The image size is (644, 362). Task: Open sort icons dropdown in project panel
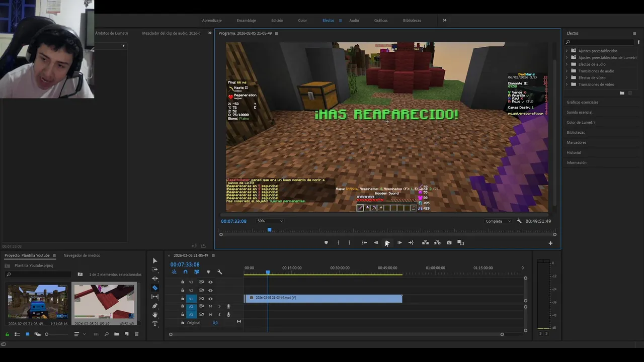tap(78, 334)
